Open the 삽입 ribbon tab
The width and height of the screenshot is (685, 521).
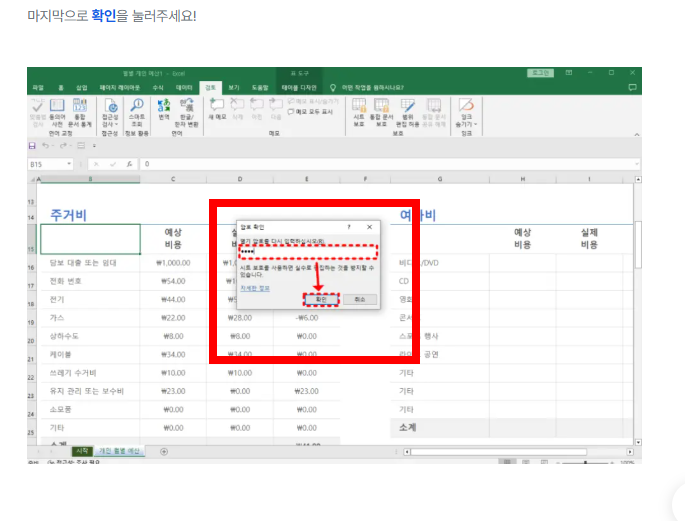(82, 88)
